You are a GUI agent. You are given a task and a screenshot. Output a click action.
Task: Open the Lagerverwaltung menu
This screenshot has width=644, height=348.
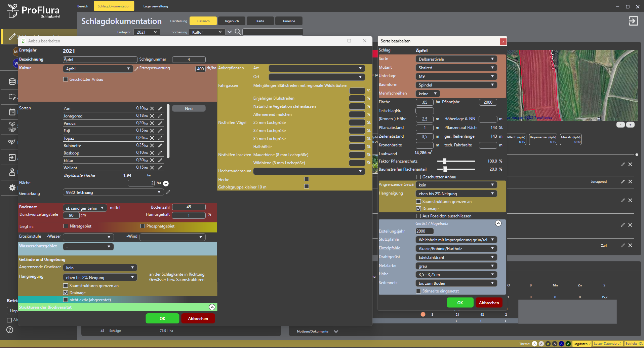(x=156, y=6)
